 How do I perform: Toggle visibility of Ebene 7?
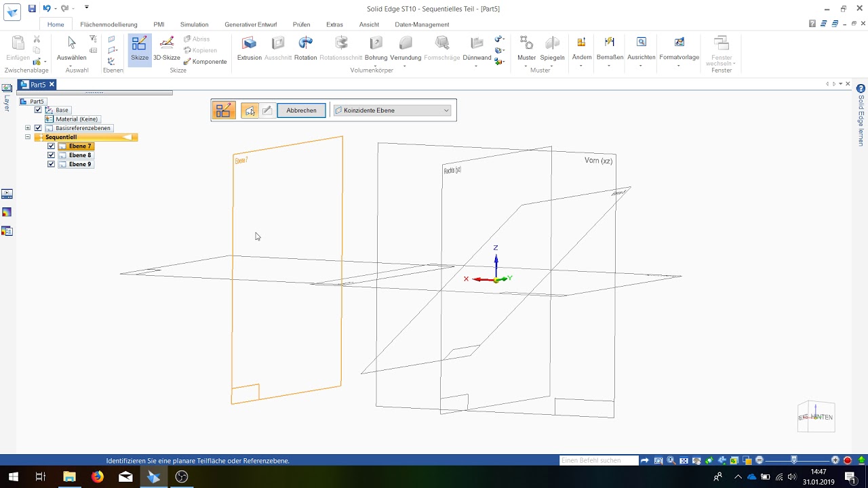pyautogui.click(x=51, y=146)
